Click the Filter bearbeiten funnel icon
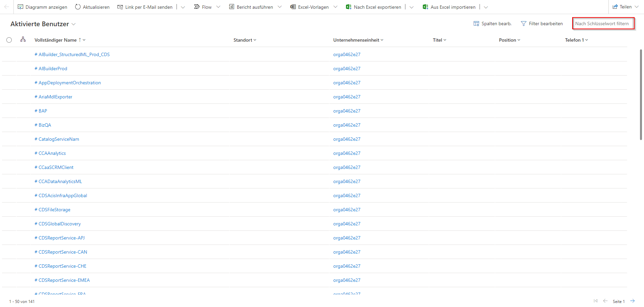The height and width of the screenshot is (307, 644). point(524,24)
